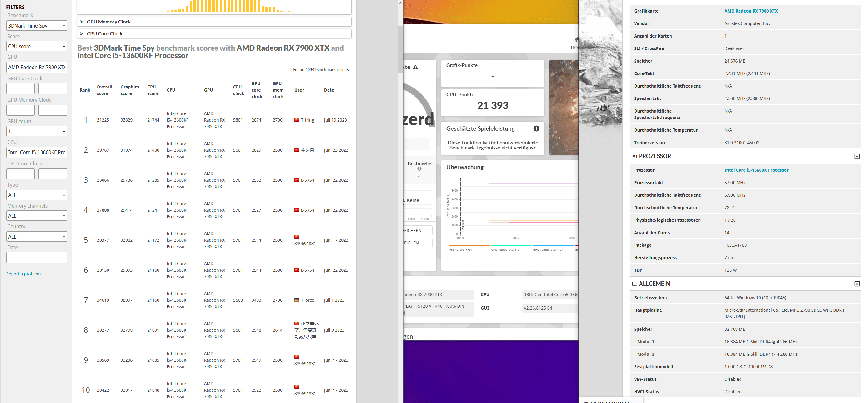868x403 pixels.
Task: Expand the GPU Memory Clock section
Action: [214, 22]
